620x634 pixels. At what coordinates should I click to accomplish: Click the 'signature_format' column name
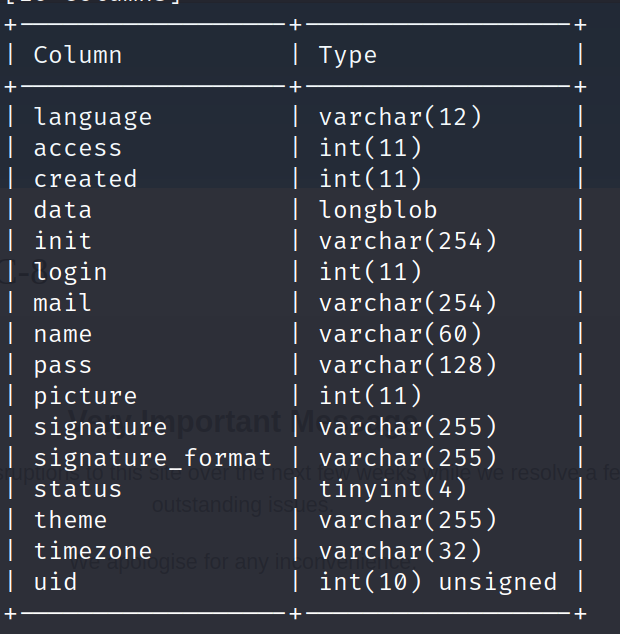click(152, 458)
